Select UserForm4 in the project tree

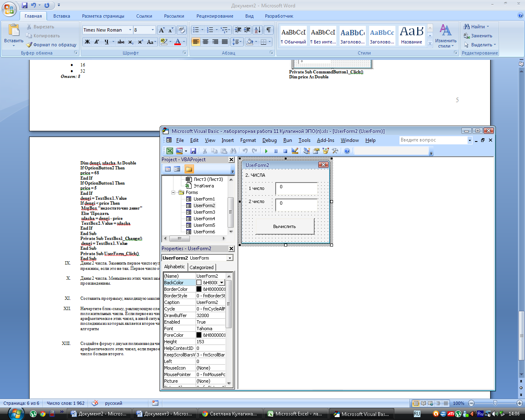[x=204, y=219]
